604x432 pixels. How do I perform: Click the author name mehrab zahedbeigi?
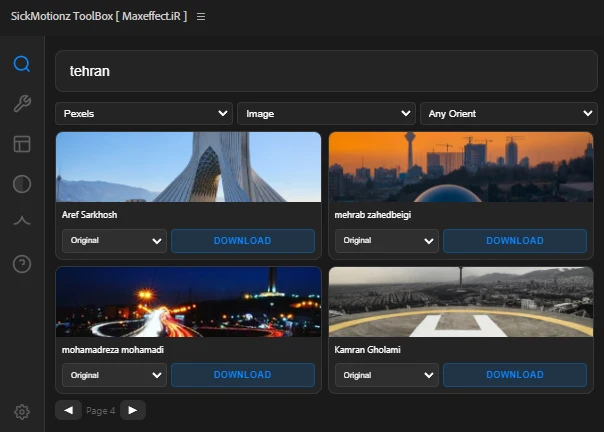(372, 215)
